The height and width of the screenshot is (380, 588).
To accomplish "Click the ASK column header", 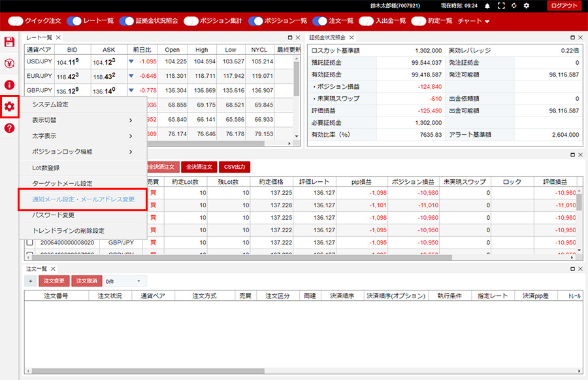I will click(108, 50).
